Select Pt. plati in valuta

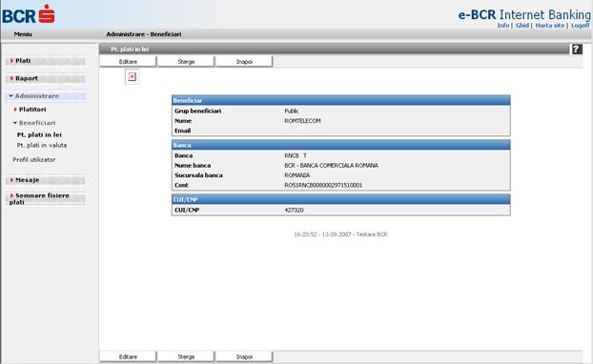42,145
